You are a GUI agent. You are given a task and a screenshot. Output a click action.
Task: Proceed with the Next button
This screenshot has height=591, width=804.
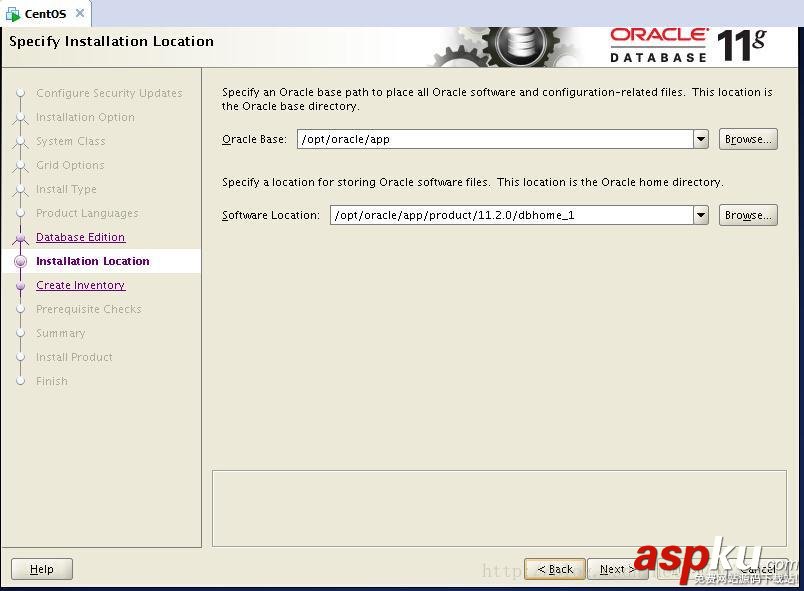[x=617, y=569]
